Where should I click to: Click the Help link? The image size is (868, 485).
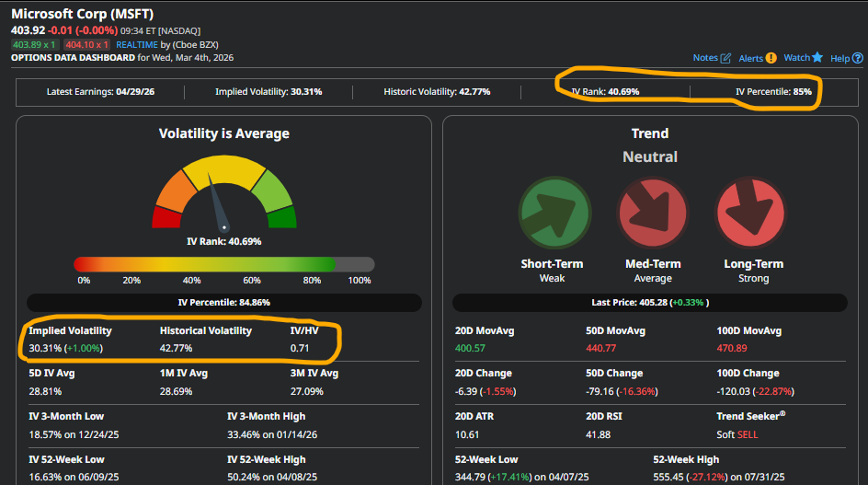pos(839,58)
